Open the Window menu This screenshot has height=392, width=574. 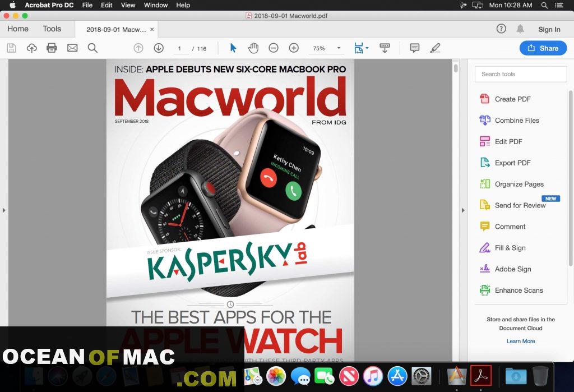[x=156, y=5]
